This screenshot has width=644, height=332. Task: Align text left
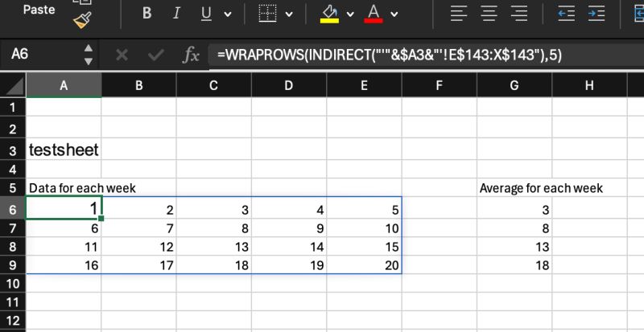click(x=459, y=14)
